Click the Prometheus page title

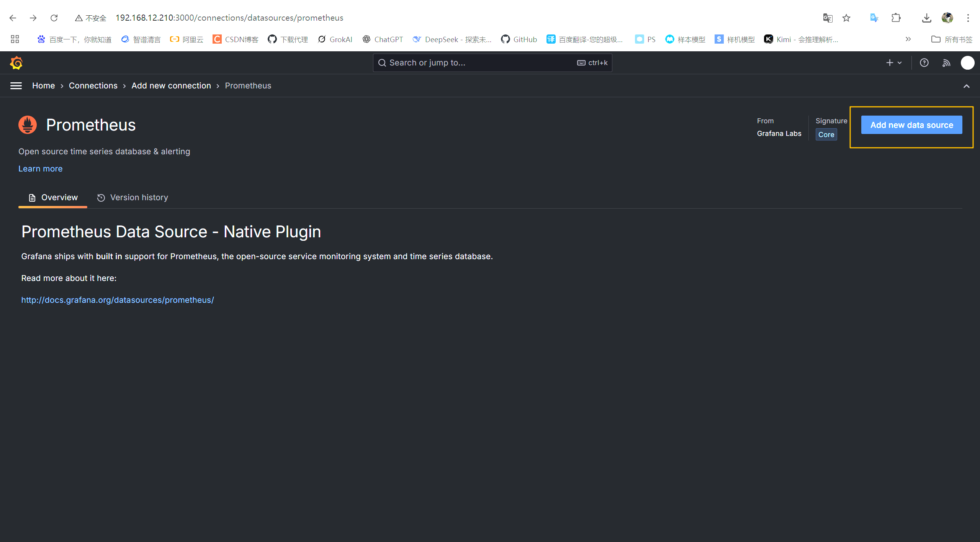coord(91,125)
